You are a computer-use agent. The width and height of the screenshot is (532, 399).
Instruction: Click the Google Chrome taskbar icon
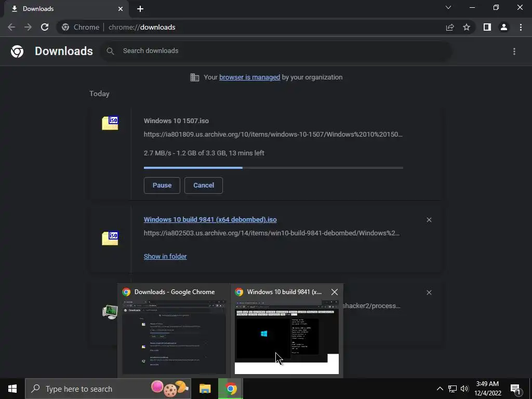(231, 389)
